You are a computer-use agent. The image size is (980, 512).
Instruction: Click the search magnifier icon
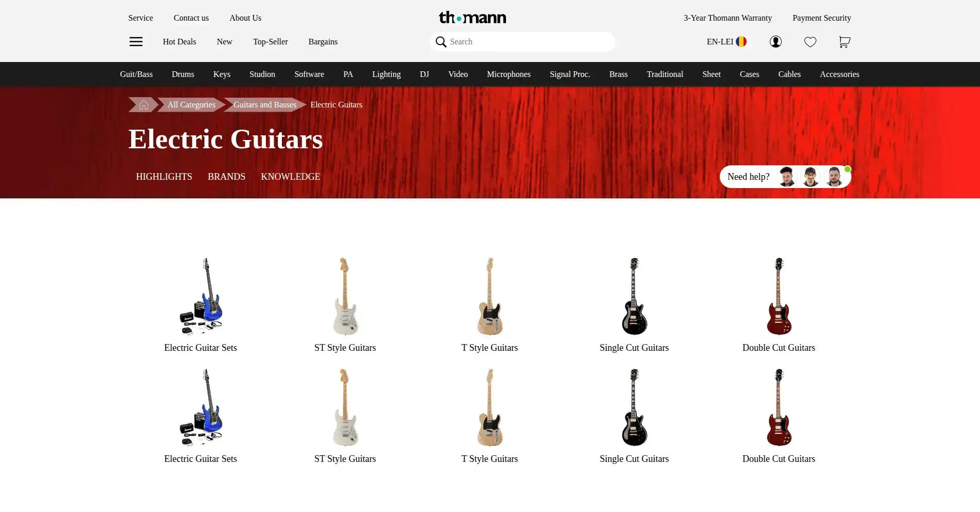[441, 42]
